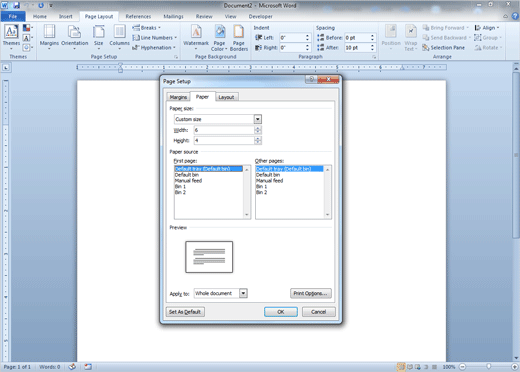
Task: Select Bin 2 under First page
Action: (180, 192)
